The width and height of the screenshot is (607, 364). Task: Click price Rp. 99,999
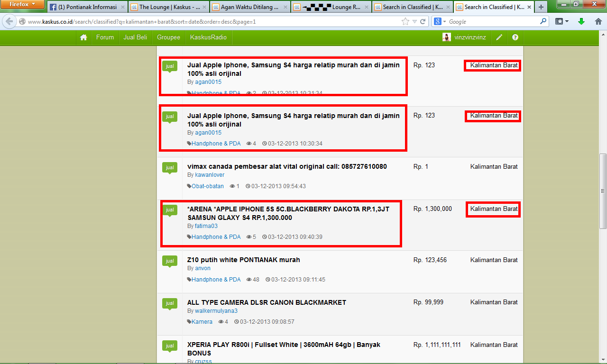(x=428, y=302)
